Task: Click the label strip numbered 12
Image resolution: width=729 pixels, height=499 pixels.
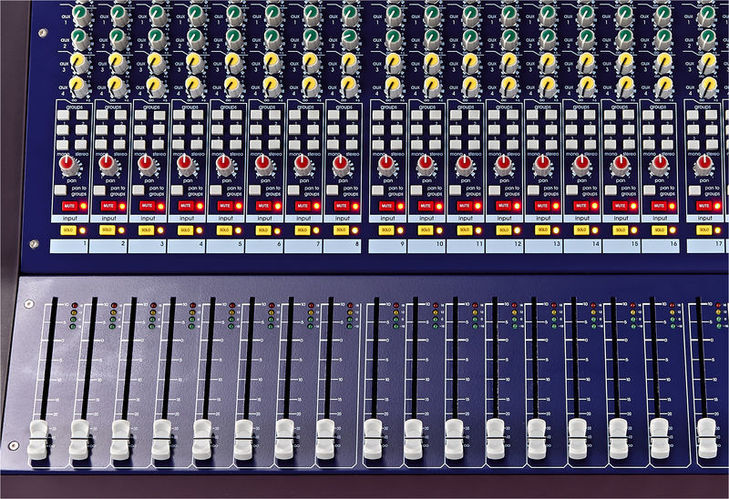Action: 504,246
